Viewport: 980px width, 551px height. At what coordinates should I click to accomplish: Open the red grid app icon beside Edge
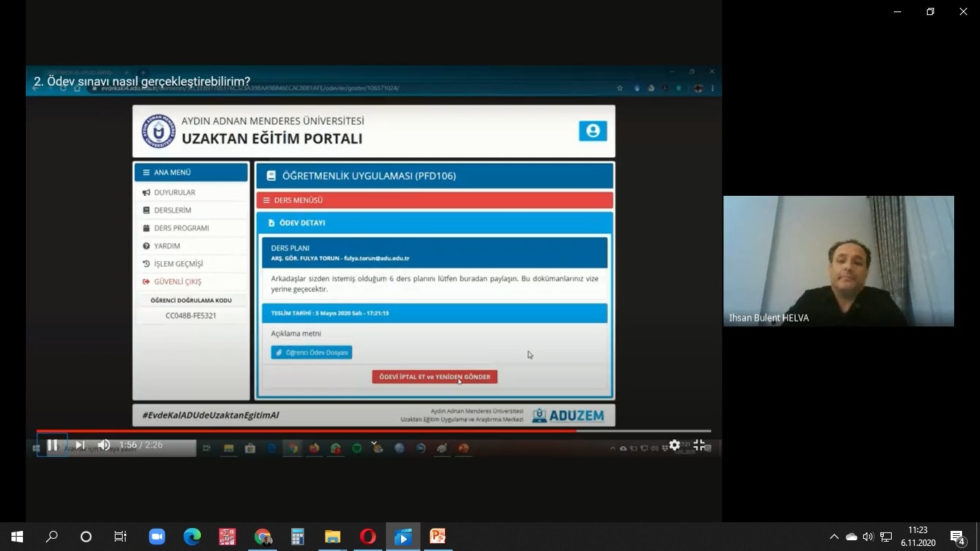(x=227, y=537)
